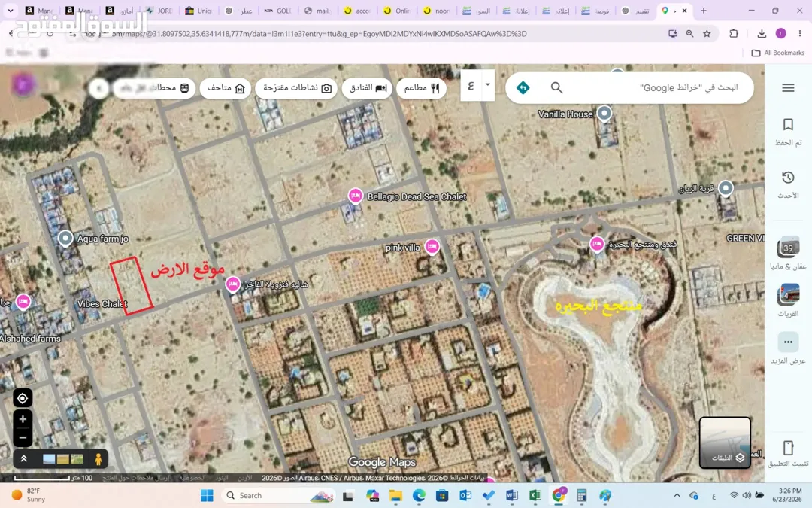The height and width of the screenshot is (508, 812).
Task: Click the blue Directions diamond icon
Action: pyautogui.click(x=523, y=87)
